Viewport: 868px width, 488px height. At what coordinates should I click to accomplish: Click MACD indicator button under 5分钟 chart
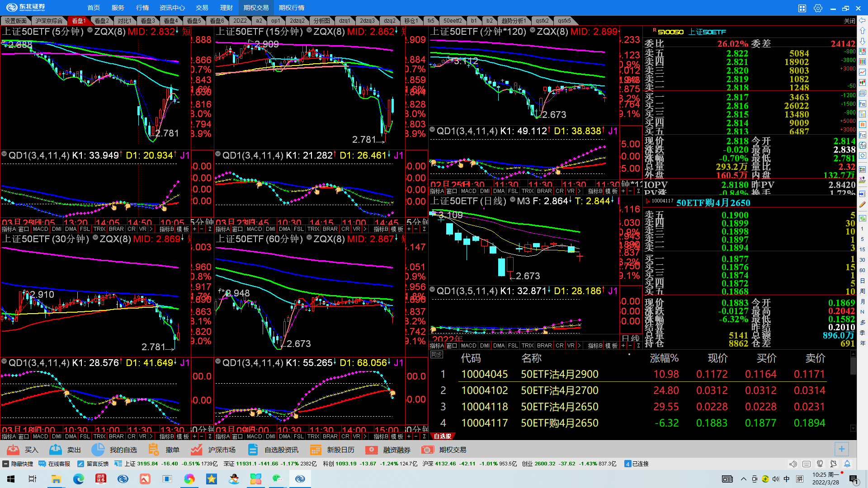(x=40, y=229)
